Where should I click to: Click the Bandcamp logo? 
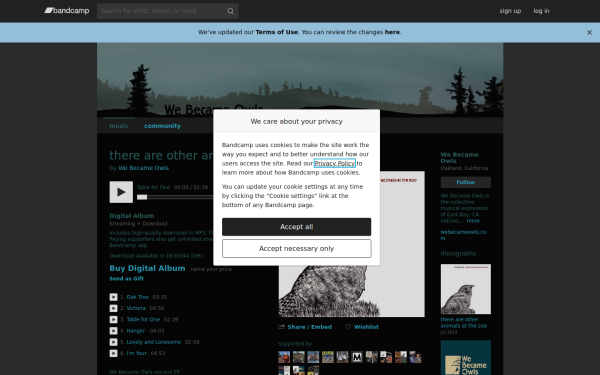[x=67, y=11]
